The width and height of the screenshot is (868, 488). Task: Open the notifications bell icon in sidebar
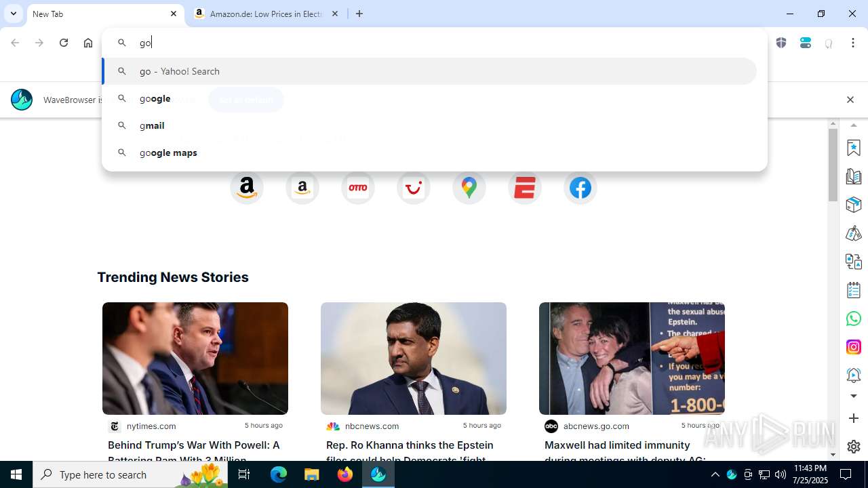point(854,375)
